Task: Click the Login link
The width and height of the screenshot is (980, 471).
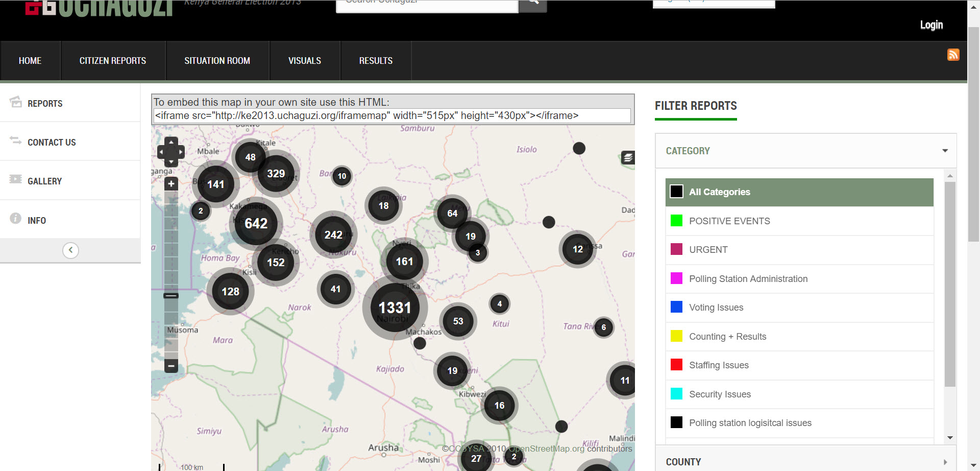Action: point(931,25)
